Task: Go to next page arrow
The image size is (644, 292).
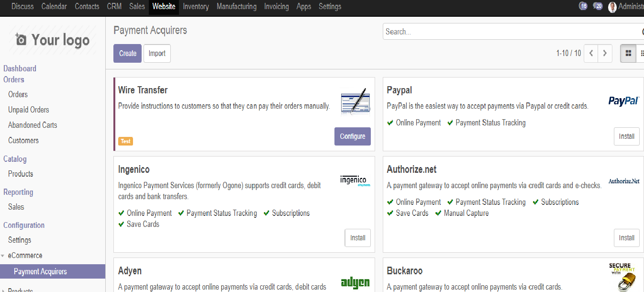Action: click(x=605, y=54)
